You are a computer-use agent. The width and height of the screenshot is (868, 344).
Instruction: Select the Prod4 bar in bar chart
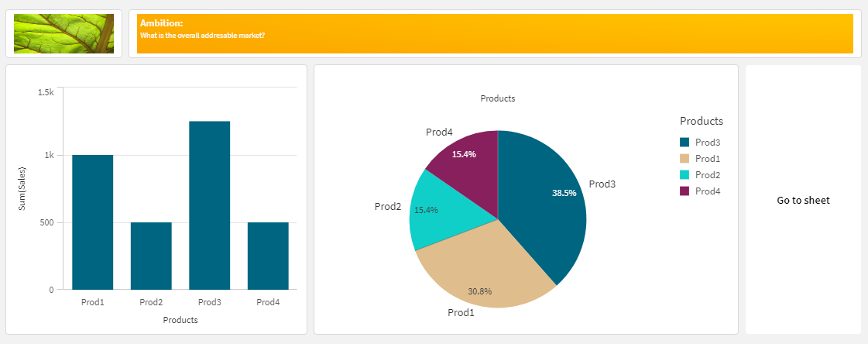(268, 256)
